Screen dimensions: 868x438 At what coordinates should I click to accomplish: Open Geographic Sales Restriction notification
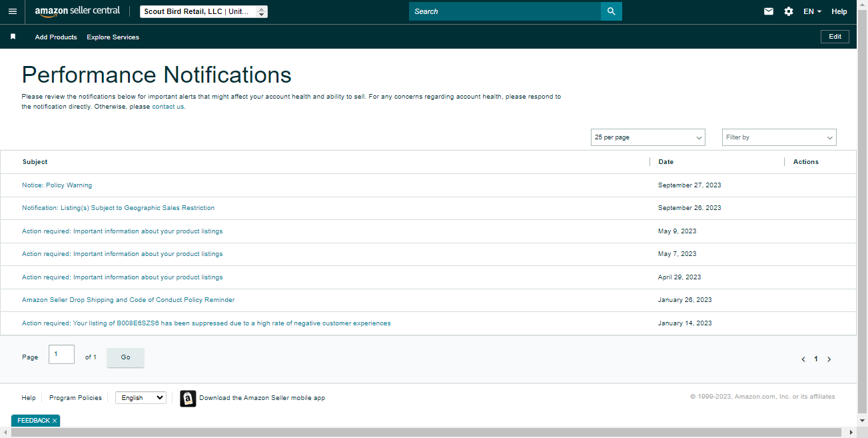pyautogui.click(x=119, y=208)
